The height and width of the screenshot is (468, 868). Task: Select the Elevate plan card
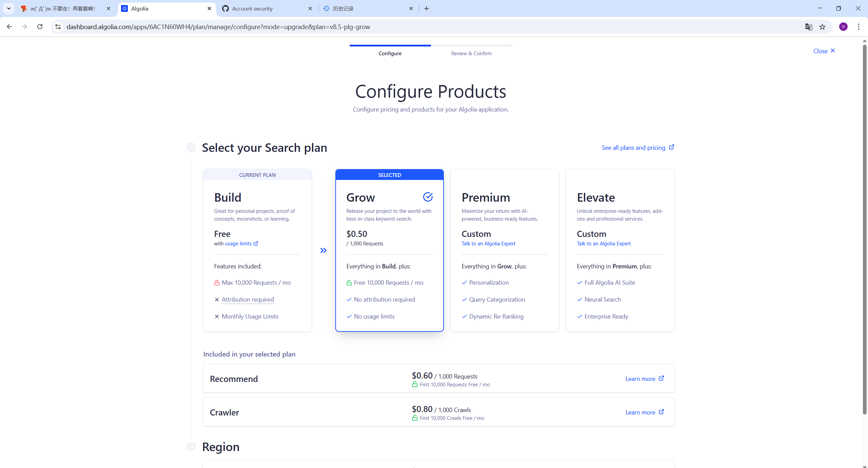[x=620, y=250]
